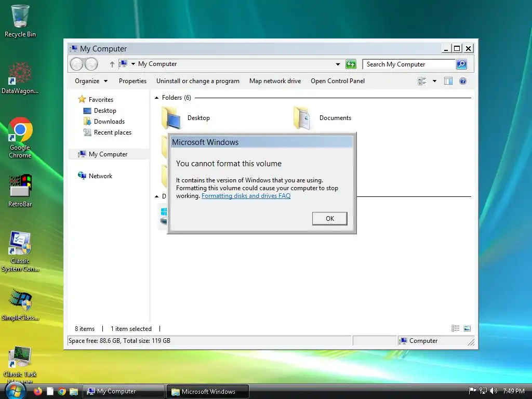Open the Classic Task Manager shortcut
Screen dimensions: 532x399
20,365
